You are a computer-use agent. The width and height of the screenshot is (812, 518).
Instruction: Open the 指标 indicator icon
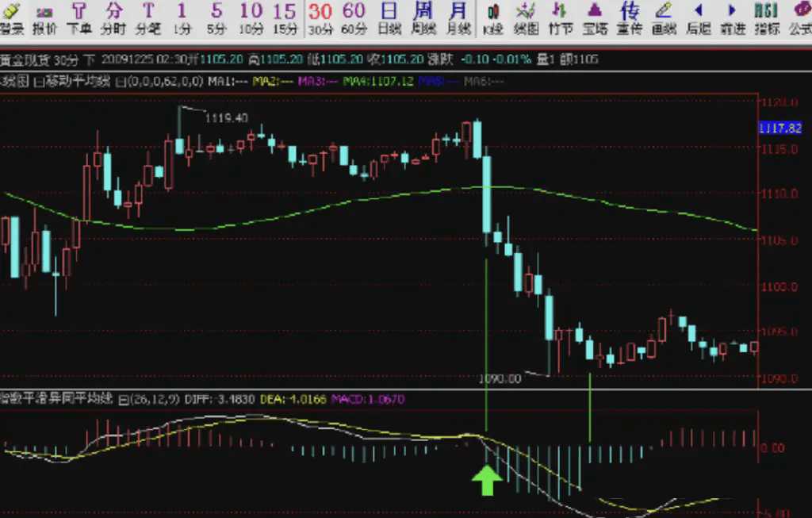tap(767, 18)
